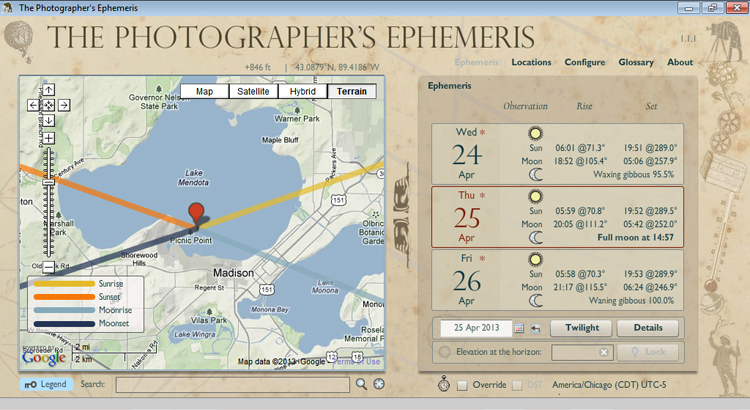Pan the map up with arrow control
The height and width of the screenshot is (410, 750).
tap(48, 89)
